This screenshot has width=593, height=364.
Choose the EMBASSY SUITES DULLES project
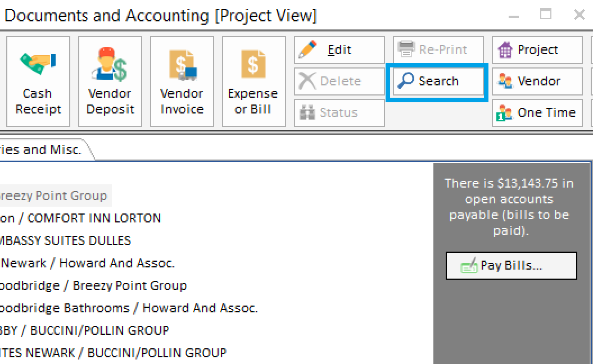click(65, 240)
